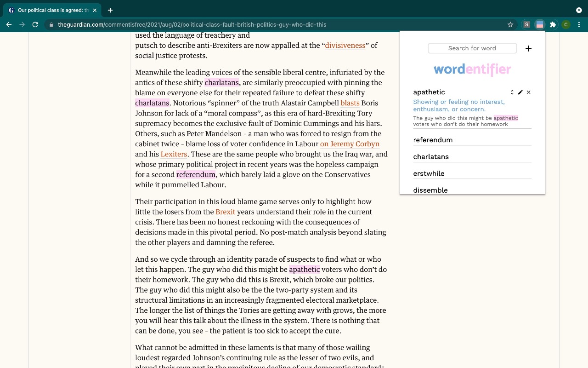Viewport: 588px width, 368px height.
Task: Open the C profile avatar
Action: tap(566, 24)
